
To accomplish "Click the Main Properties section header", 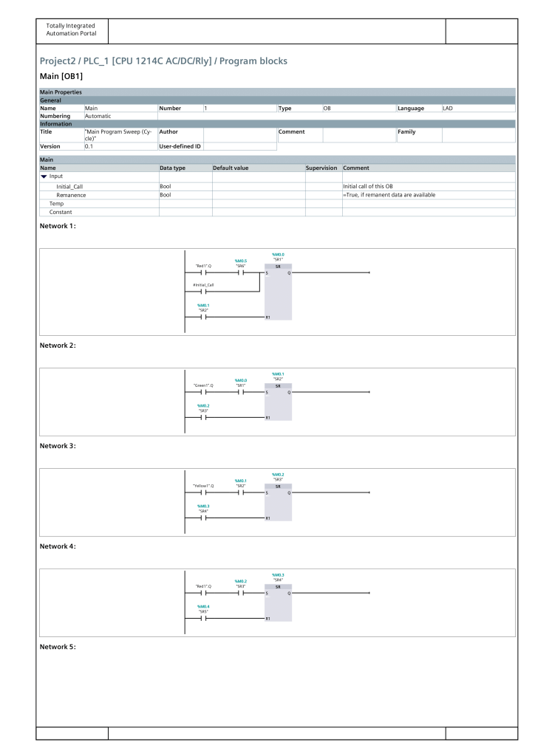I will pos(61,92).
